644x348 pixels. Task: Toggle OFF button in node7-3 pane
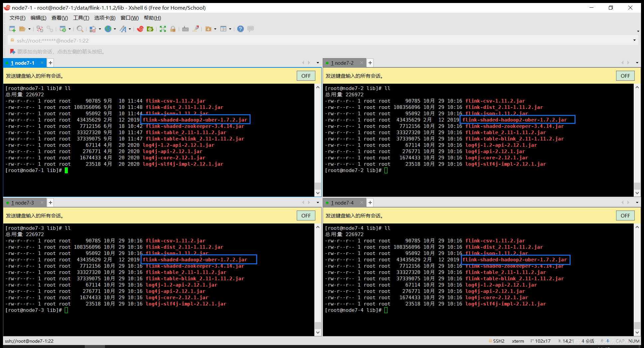coord(306,216)
